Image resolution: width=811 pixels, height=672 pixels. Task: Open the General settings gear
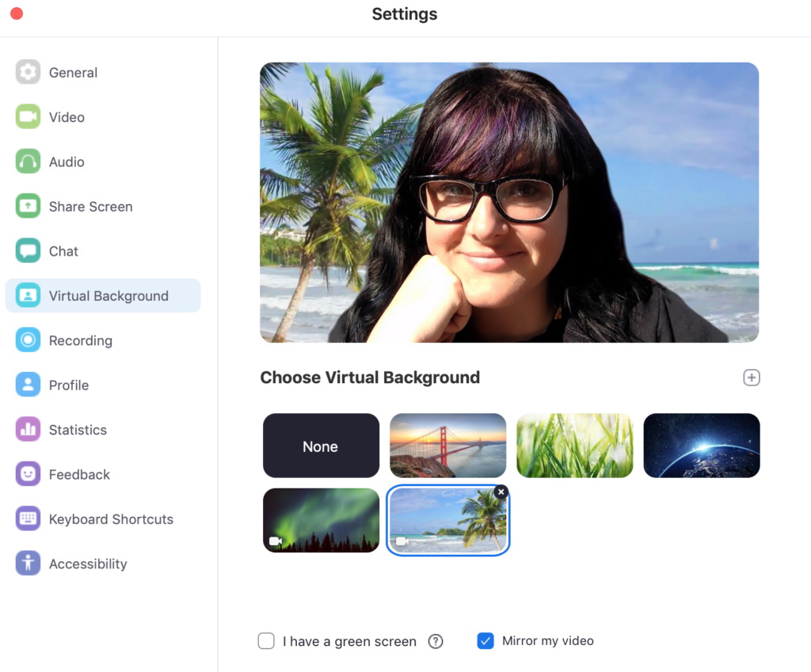28,72
